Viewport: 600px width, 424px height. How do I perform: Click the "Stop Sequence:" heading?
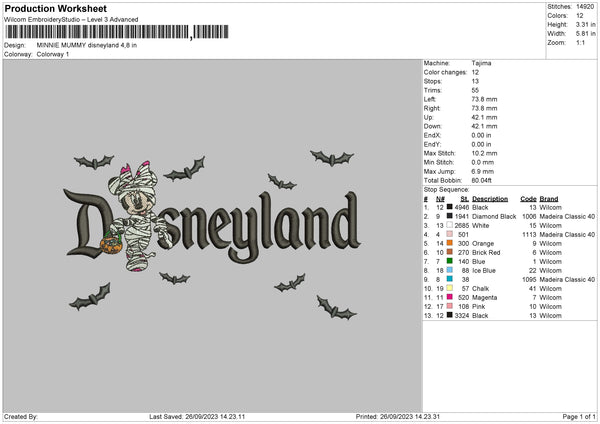point(446,189)
